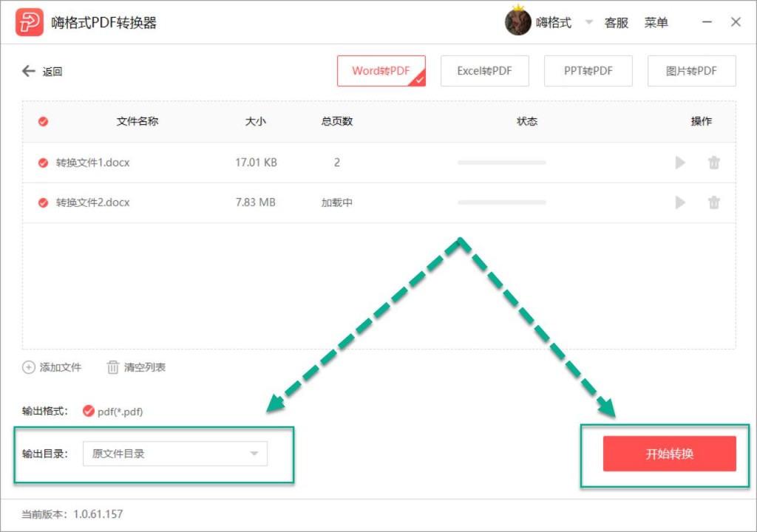Start converting 转换文件1.docx with play icon
This screenshot has width=757, height=532.
coord(680,163)
